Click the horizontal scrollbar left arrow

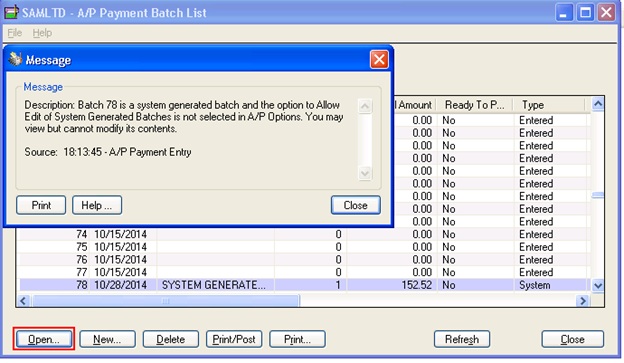tap(23, 301)
